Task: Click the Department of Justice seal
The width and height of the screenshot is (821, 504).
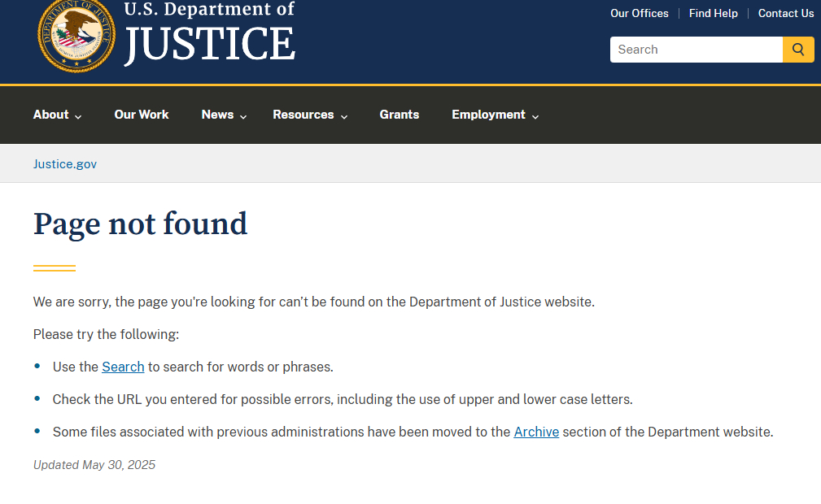Action: [76, 36]
